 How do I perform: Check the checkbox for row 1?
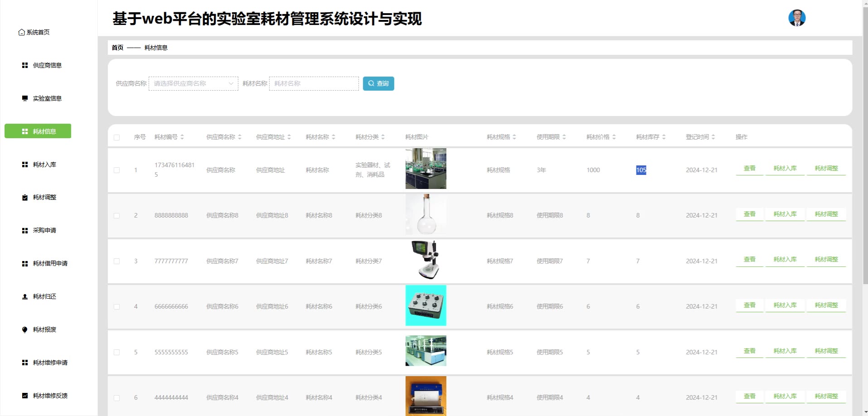[x=117, y=170]
